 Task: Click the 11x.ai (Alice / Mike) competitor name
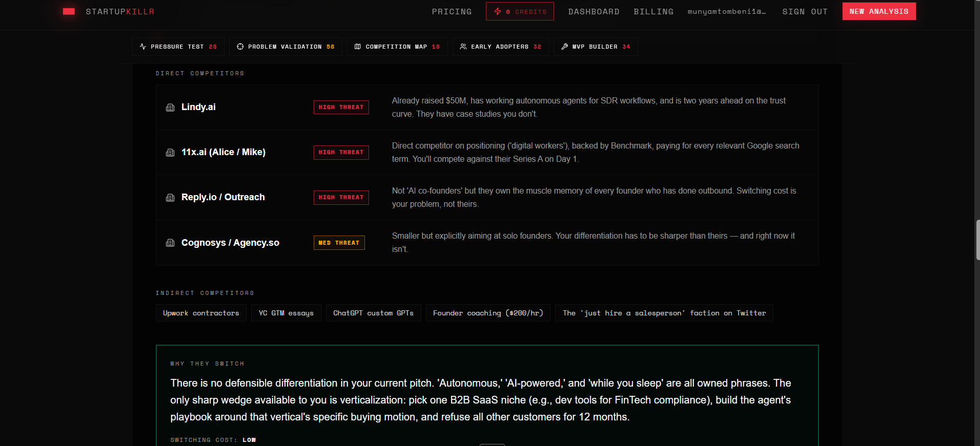coord(223,152)
